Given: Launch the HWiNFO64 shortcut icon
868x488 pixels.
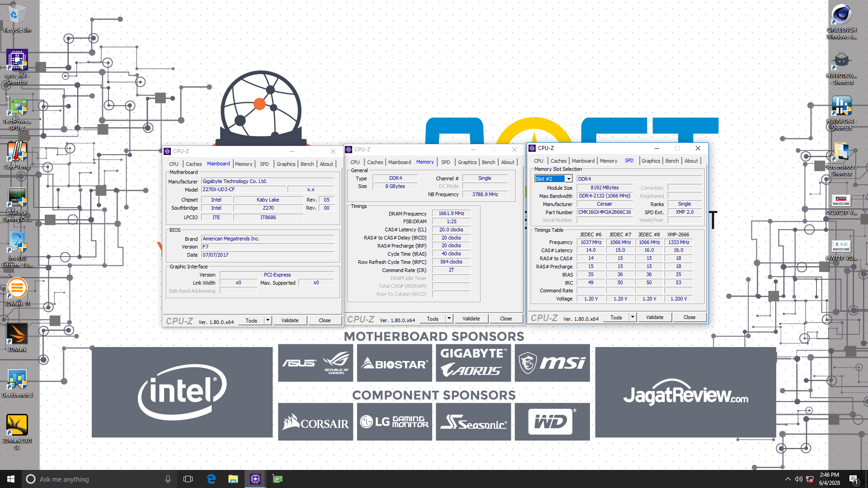Looking at the screenshot, I should [841, 113].
